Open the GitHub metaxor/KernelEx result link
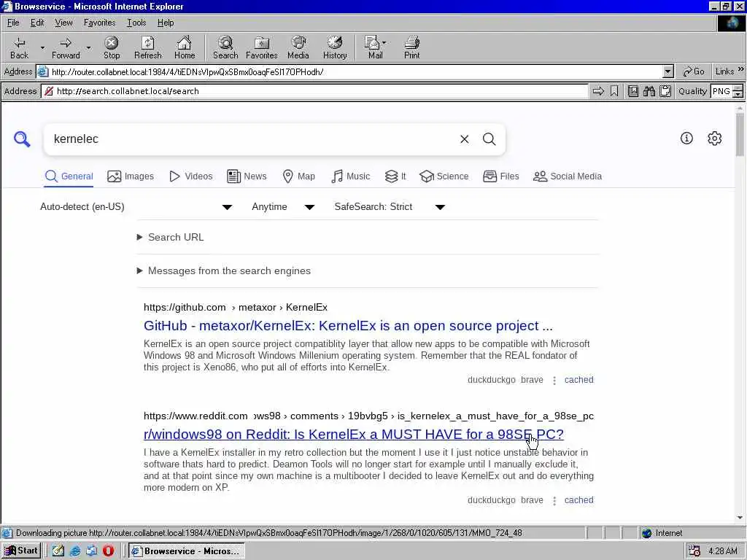 [348, 326]
